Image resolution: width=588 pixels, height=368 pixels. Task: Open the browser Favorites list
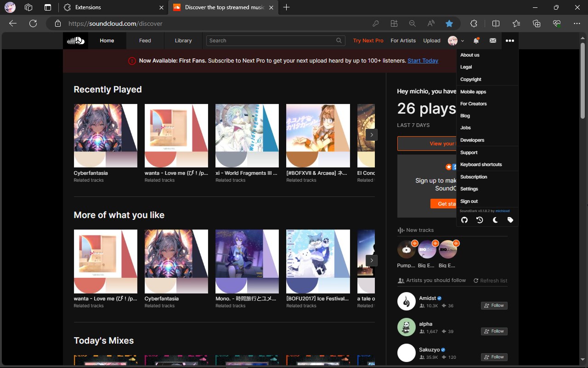(x=516, y=23)
